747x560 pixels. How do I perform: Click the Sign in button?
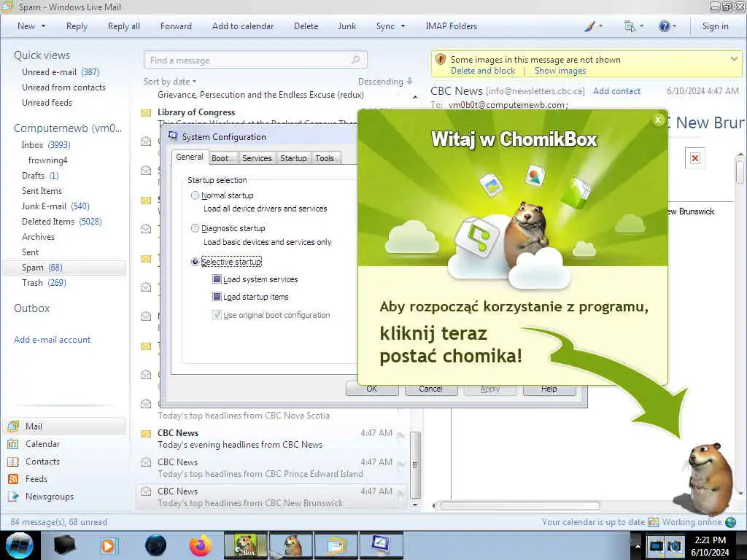715,26
